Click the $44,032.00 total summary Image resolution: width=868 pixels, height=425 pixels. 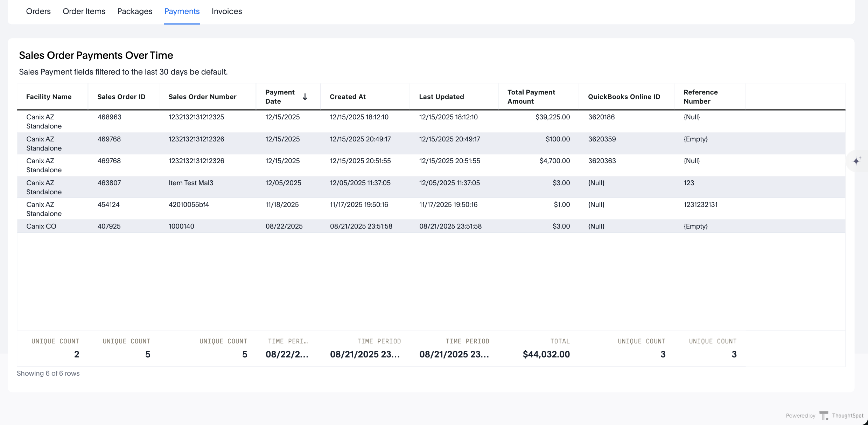pyautogui.click(x=546, y=354)
